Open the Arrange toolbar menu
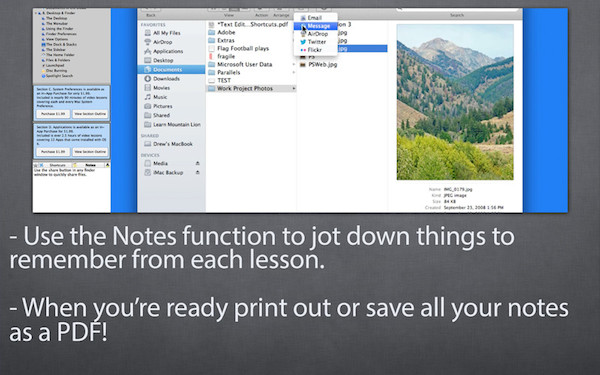The height and width of the screenshot is (375, 600). (281, 15)
